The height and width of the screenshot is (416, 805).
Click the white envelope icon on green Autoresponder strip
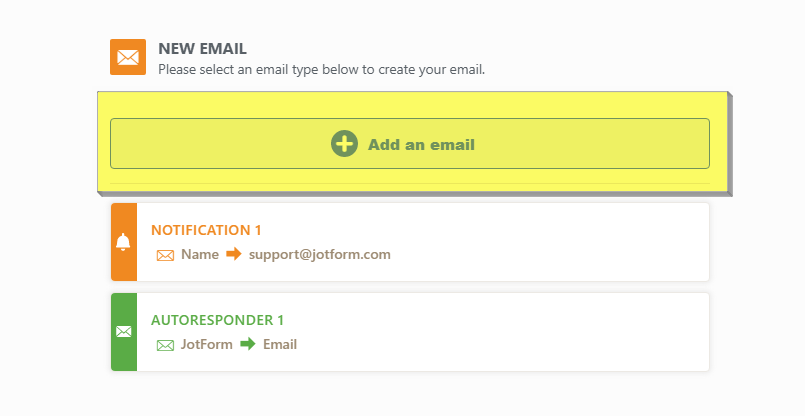(123, 332)
